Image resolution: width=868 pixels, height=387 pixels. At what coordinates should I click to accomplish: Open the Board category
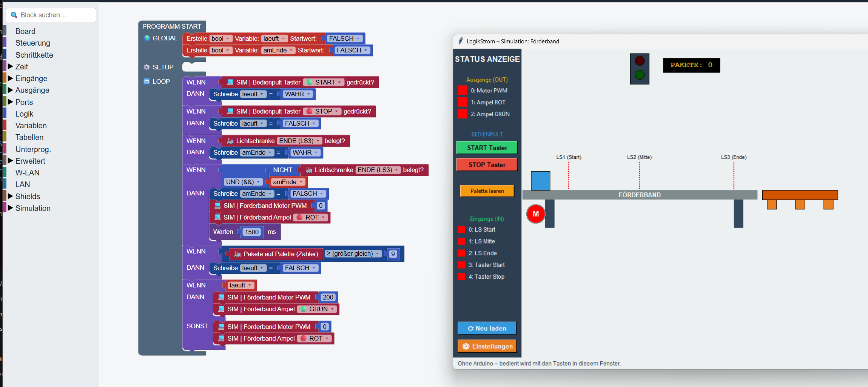[x=25, y=31]
